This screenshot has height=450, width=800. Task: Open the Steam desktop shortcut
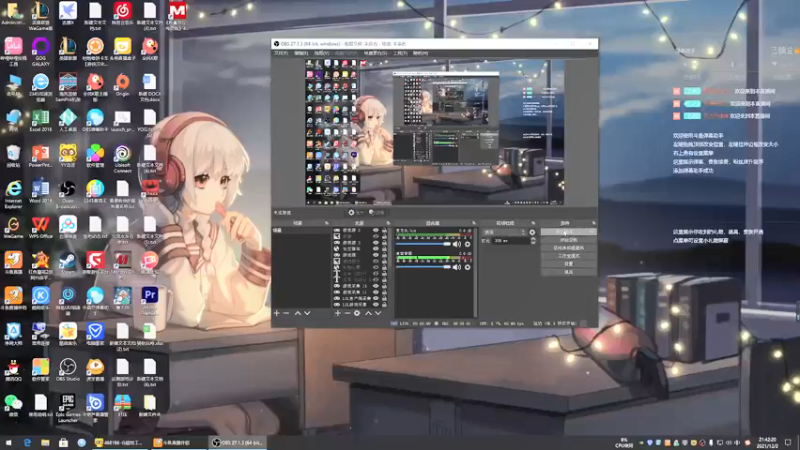tap(68, 264)
